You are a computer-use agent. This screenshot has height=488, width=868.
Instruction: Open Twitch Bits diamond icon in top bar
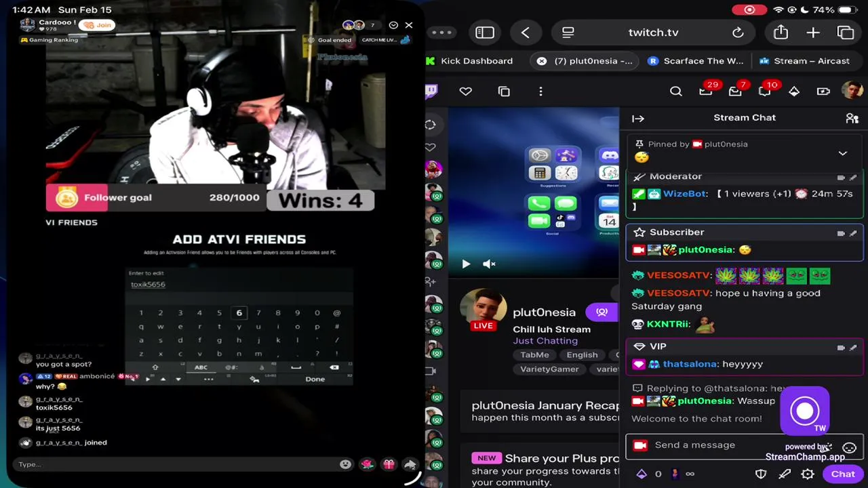point(794,91)
